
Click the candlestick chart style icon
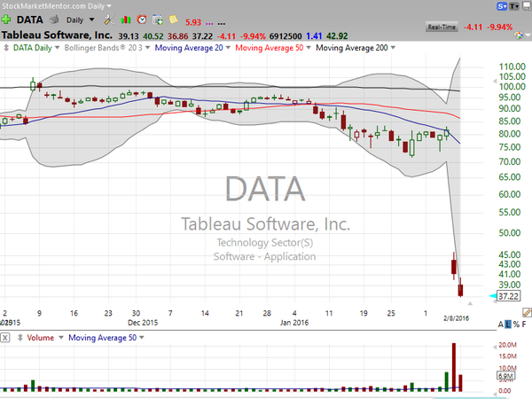[x=127, y=18]
